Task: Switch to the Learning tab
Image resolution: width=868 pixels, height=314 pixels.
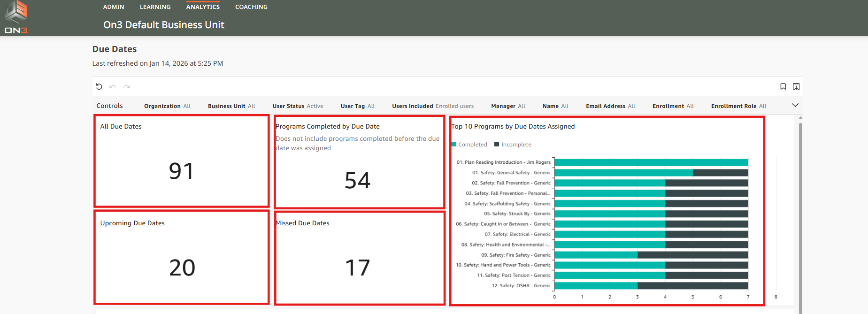Action: tap(155, 7)
